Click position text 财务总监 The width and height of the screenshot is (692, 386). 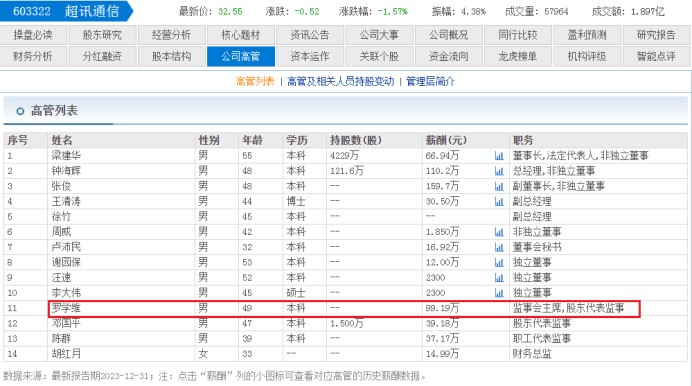[532, 354]
